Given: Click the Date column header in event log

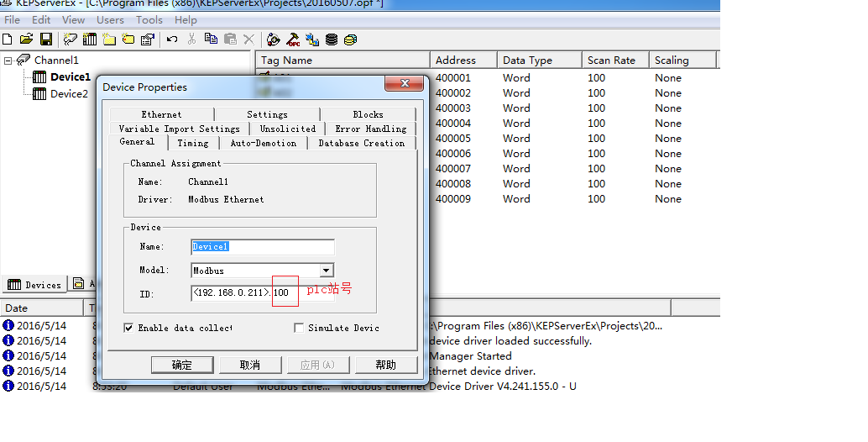Looking at the screenshot, I should pos(41,308).
